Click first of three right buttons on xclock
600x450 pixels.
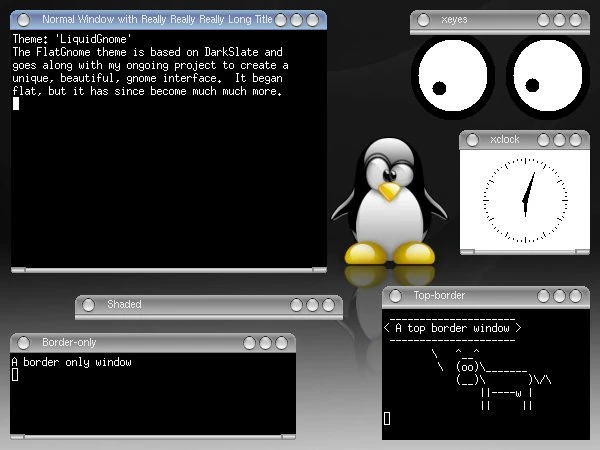click(543, 140)
